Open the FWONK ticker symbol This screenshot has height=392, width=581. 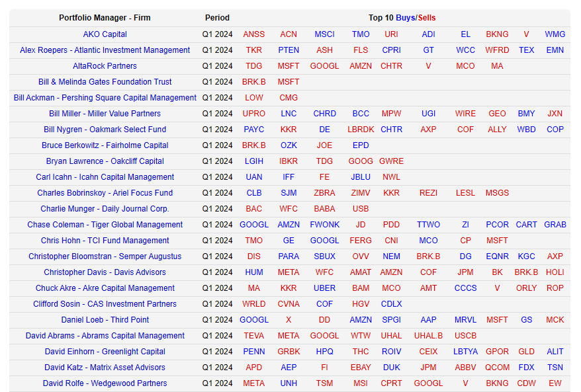(x=324, y=225)
